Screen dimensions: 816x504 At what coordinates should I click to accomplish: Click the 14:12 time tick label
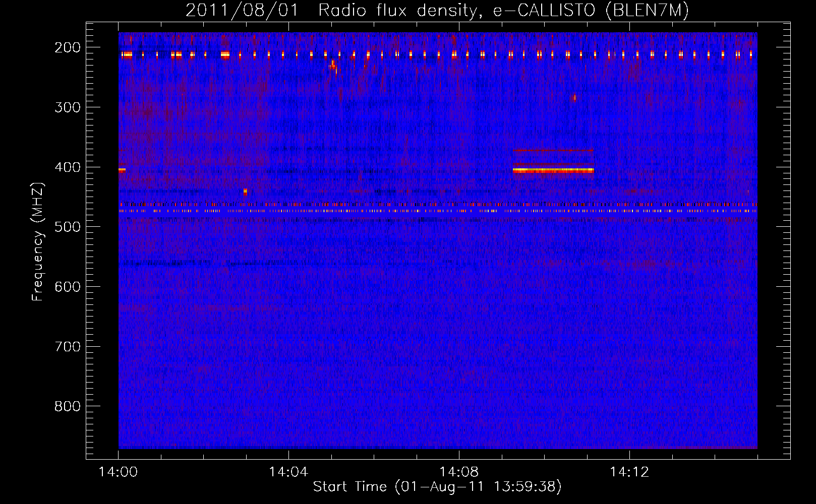click(629, 472)
